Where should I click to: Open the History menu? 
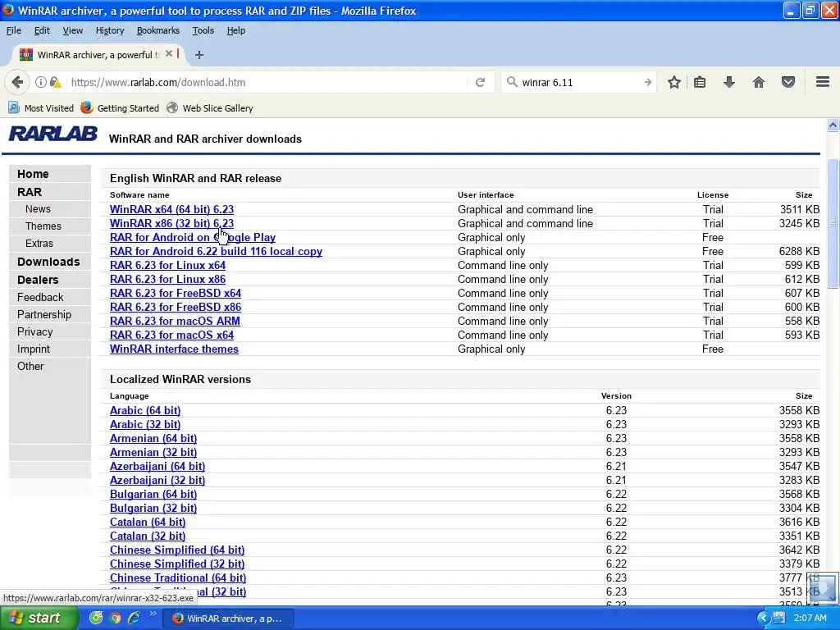coord(110,30)
